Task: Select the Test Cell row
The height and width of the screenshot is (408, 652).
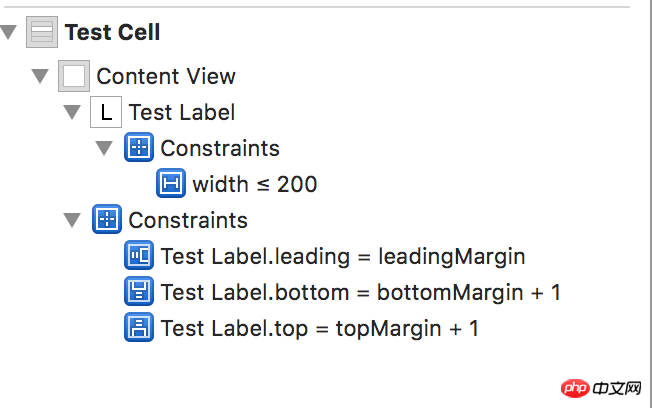Action: pyautogui.click(x=112, y=33)
